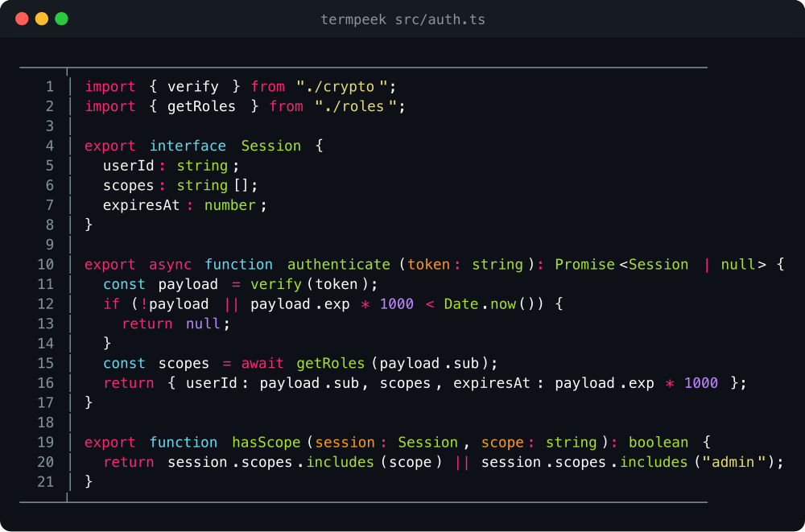Click the "./roles" import path string
The width and height of the screenshot is (805, 532).
pos(357,106)
